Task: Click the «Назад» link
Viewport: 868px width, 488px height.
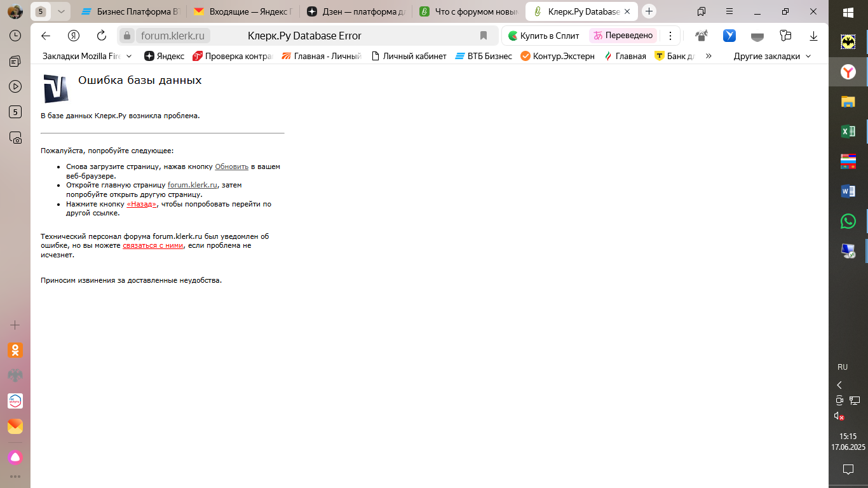Action: pyautogui.click(x=142, y=204)
